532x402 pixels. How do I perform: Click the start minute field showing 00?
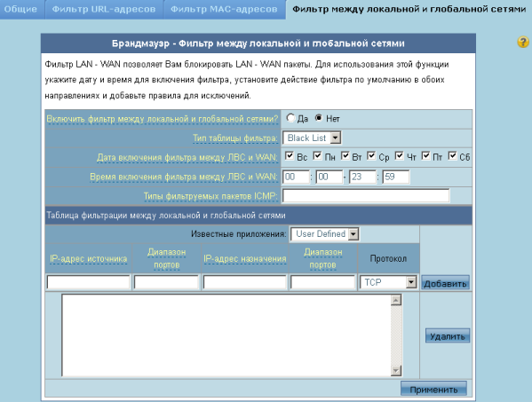330,177
